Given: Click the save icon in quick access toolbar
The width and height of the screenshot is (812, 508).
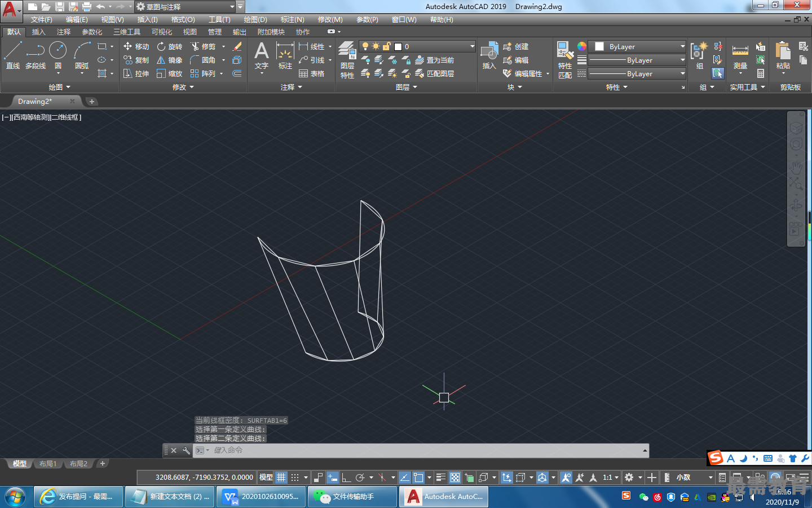Looking at the screenshot, I should point(60,7).
